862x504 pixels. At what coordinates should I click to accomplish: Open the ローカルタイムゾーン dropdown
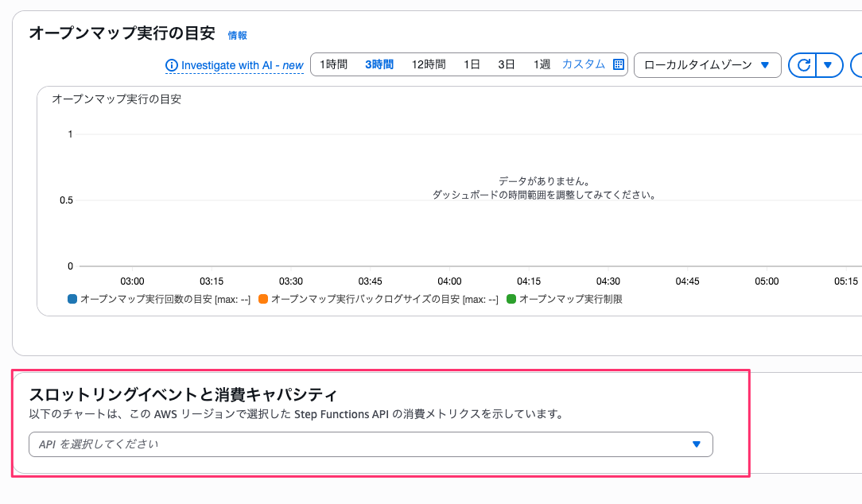706,65
